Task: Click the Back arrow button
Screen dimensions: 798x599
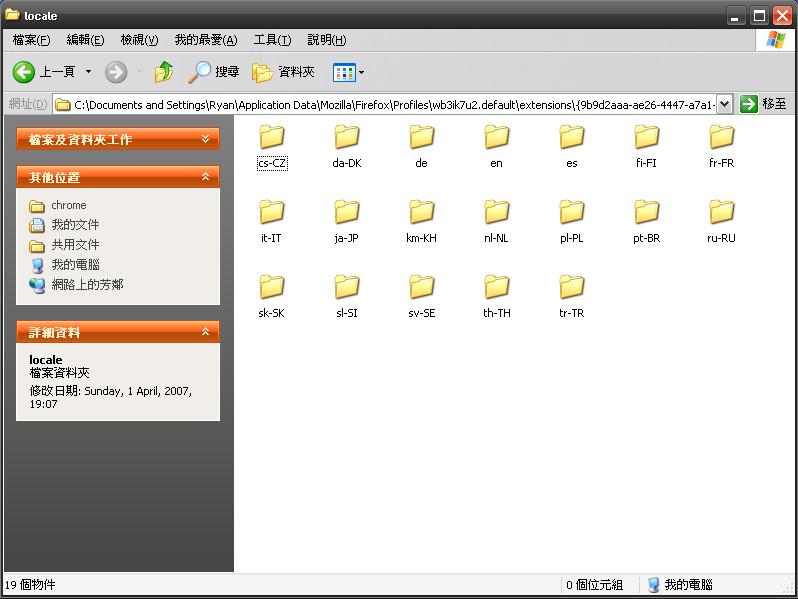Action: 25,72
